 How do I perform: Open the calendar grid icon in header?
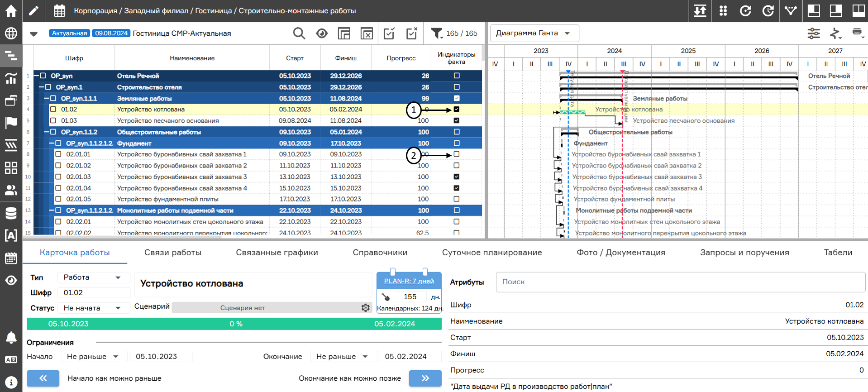(59, 11)
